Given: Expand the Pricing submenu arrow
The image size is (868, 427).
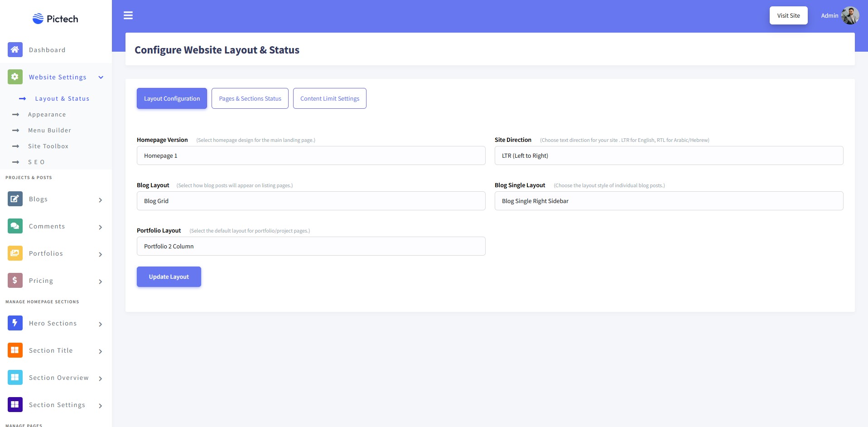Looking at the screenshot, I should 101,281.
